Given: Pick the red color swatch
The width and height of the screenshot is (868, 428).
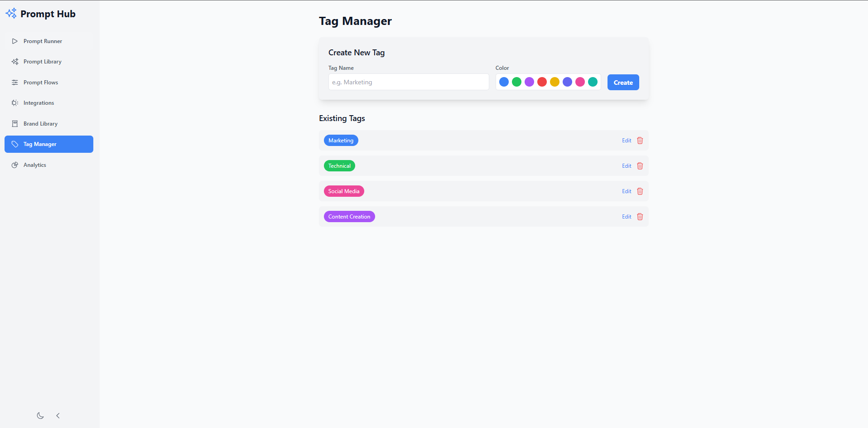Looking at the screenshot, I should (542, 82).
